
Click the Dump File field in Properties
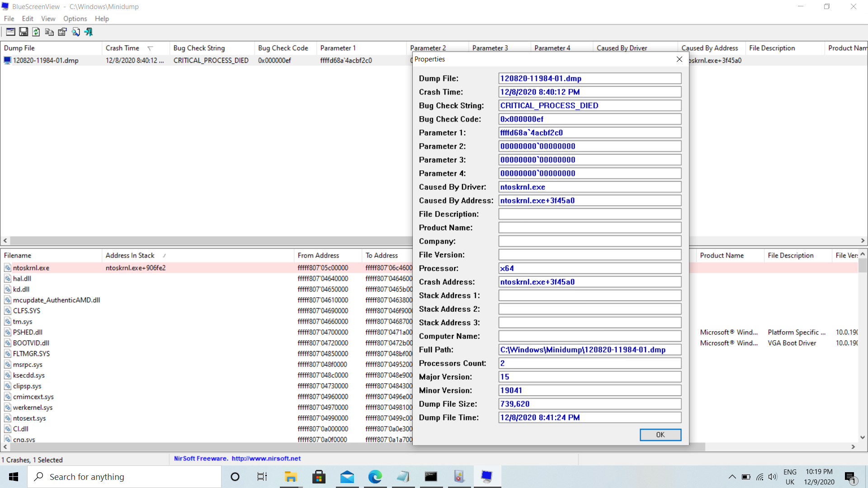click(x=590, y=79)
